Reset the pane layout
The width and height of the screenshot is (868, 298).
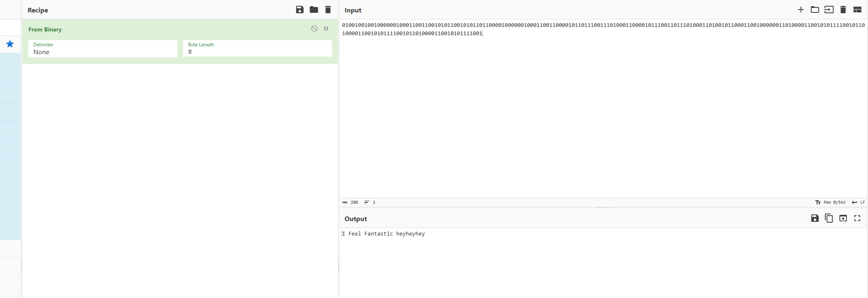tap(857, 10)
